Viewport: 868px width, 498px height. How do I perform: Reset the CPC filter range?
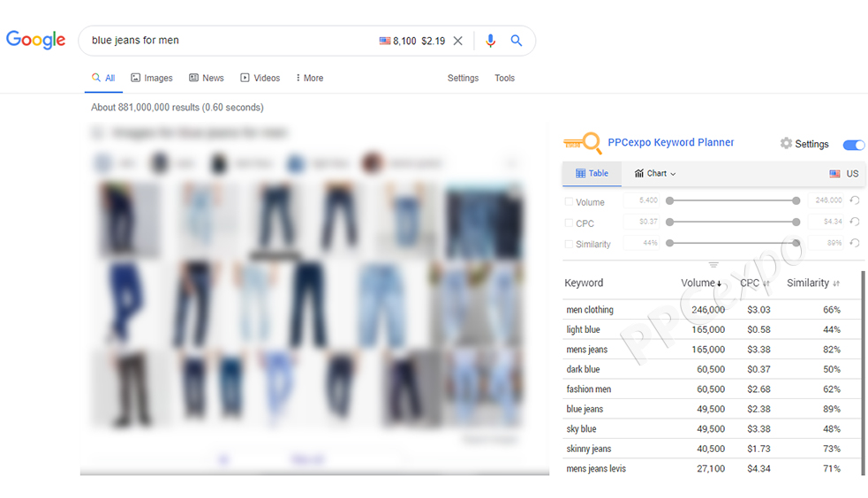click(855, 222)
